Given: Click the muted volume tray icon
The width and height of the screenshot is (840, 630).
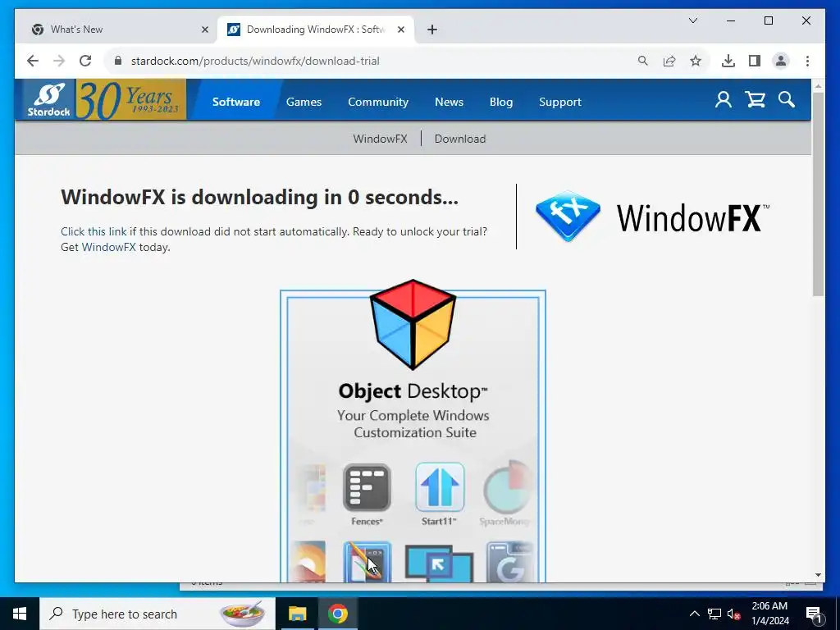Looking at the screenshot, I should pyautogui.click(x=733, y=614).
